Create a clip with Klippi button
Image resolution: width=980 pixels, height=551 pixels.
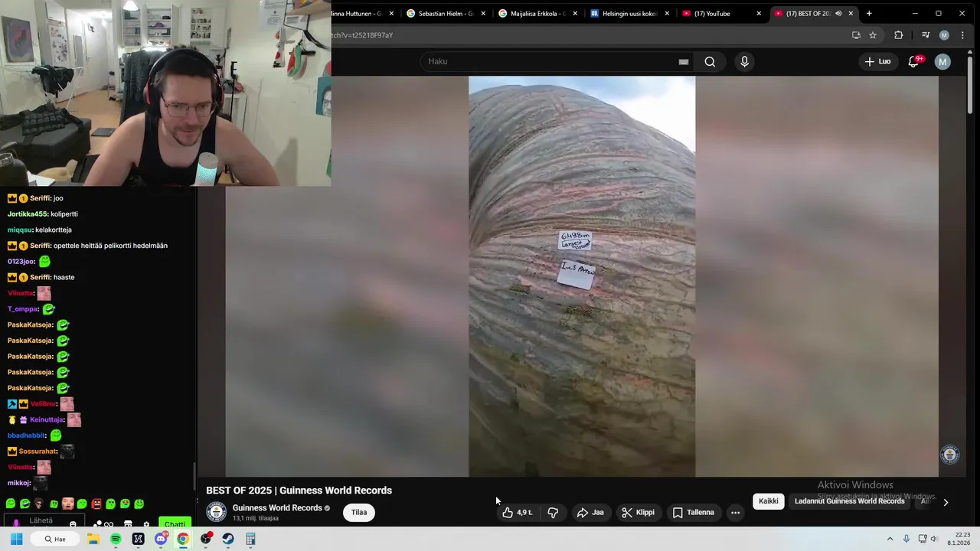pyautogui.click(x=638, y=513)
